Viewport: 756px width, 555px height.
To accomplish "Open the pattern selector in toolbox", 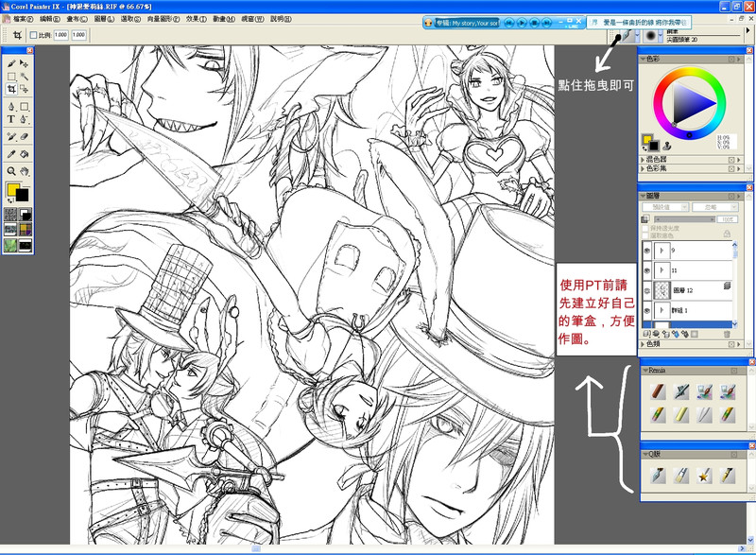I will coord(10,230).
